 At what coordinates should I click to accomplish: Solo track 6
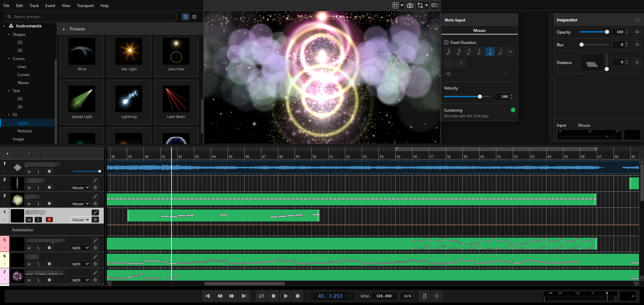38,264
